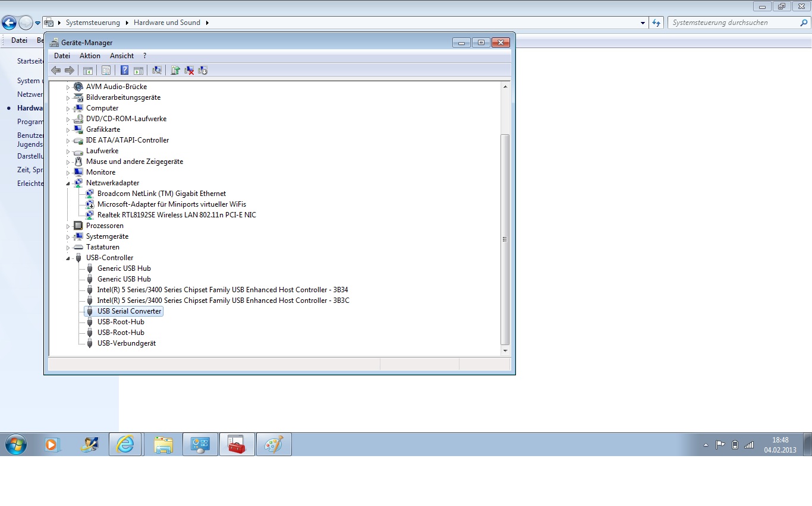Open Windows Explorer folder icon on taskbar
This screenshot has height=506, width=812.
pos(162,444)
